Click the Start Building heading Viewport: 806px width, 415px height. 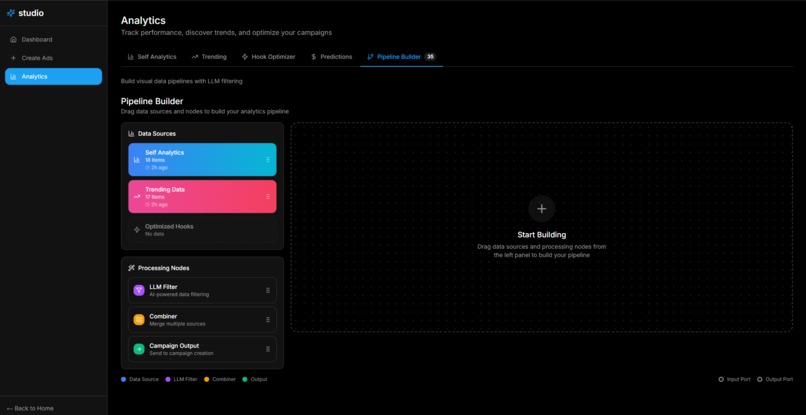542,235
